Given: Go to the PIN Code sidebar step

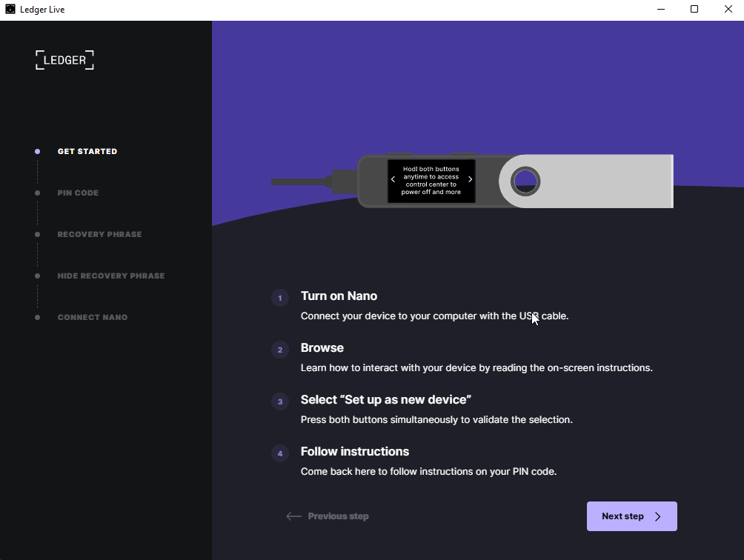Looking at the screenshot, I should tap(78, 193).
